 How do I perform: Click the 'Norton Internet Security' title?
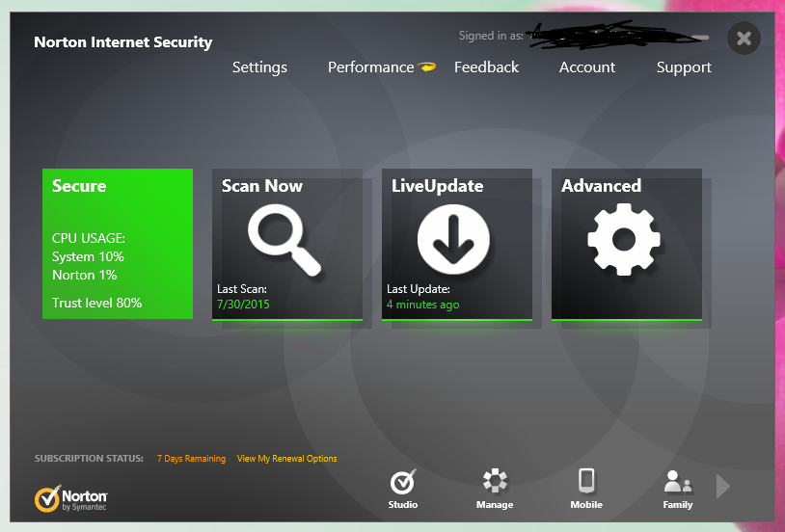pyautogui.click(x=123, y=42)
